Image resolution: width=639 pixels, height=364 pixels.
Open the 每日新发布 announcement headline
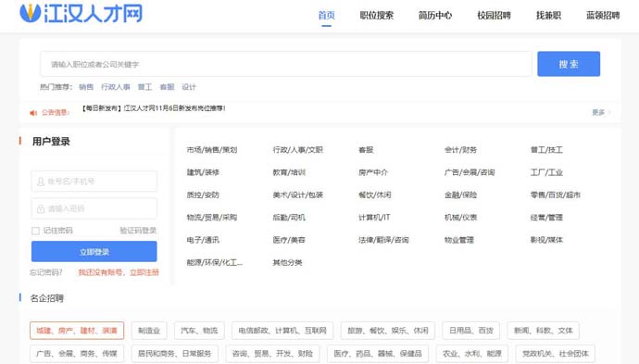click(154, 108)
